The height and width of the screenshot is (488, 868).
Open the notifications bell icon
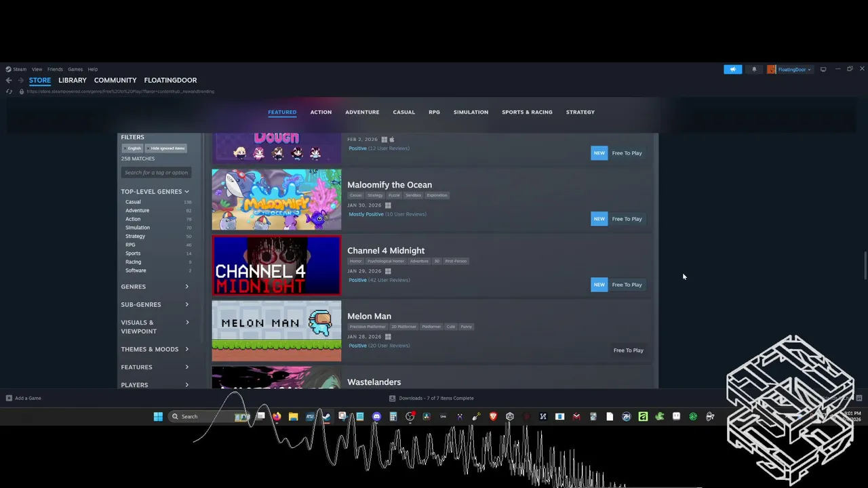[754, 69]
